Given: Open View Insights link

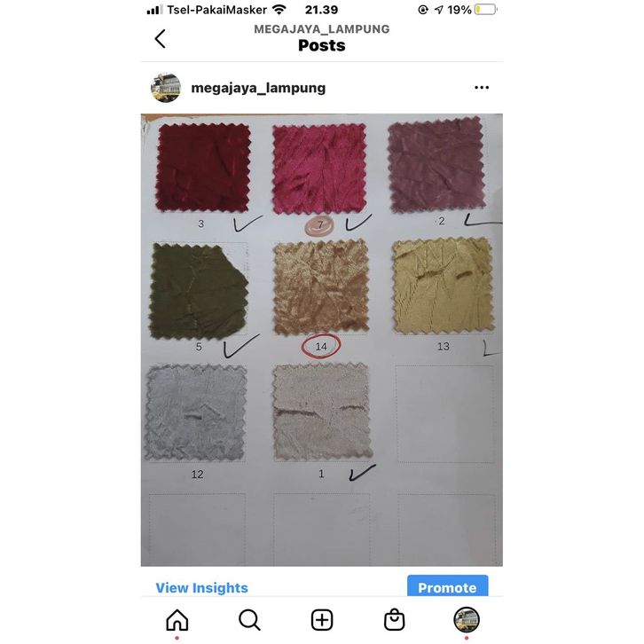Looking at the screenshot, I should [201, 588].
